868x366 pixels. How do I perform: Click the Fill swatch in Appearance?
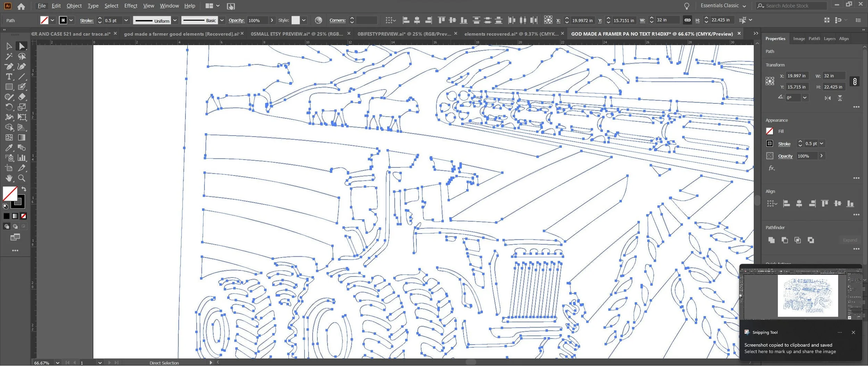point(769,131)
